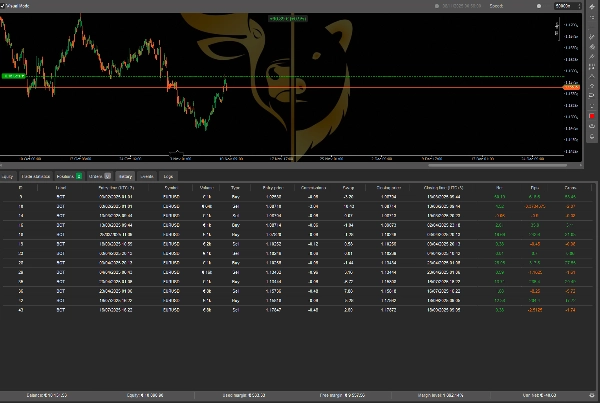Sort by the Gross column header
Viewport: 600px width, 403px height.
click(x=570, y=188)
